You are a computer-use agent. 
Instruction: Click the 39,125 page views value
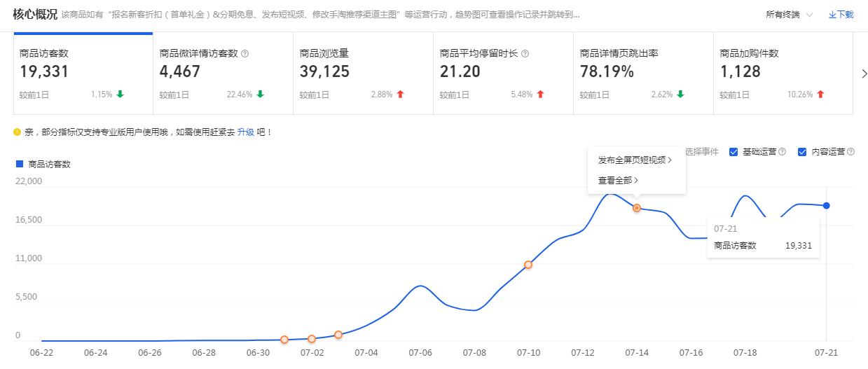pos(324,71)
